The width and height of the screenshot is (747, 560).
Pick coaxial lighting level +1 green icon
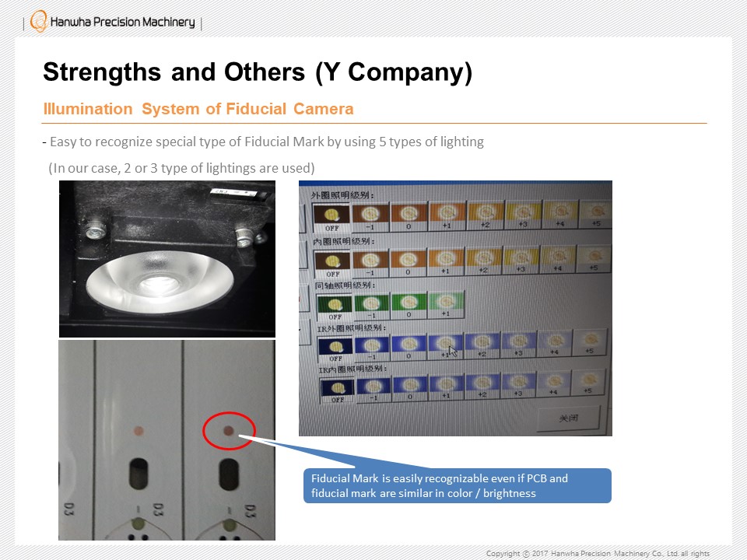coord(446,305)
